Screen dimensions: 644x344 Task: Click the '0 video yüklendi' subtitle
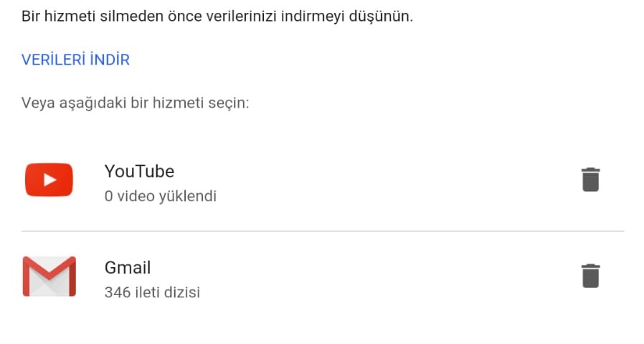coord(160,196)
